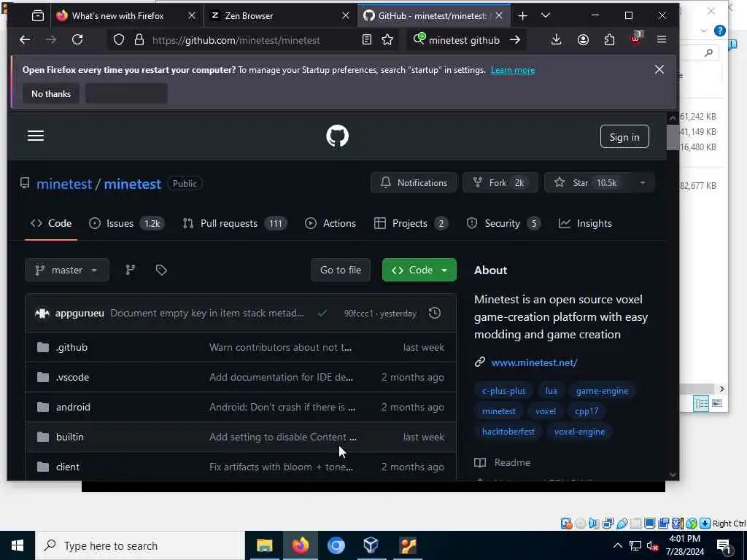Open uBlock extension icon with badge
Screen dimensions: 747x560
[636, 39]
